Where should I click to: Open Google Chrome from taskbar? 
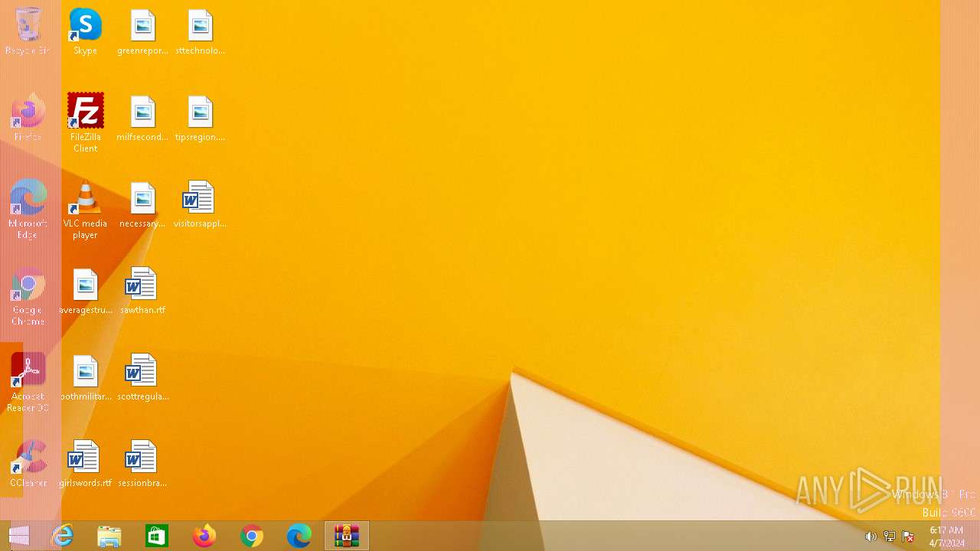coord(252,536)
